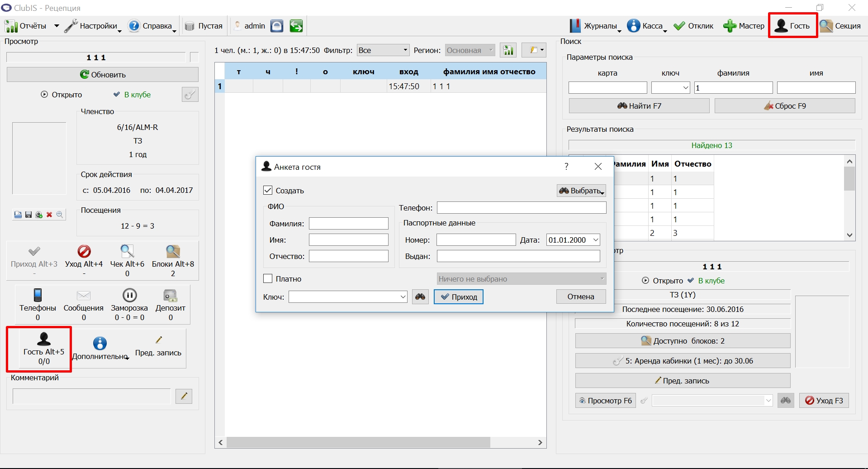
Task: Open the Настройки menu
Action: tap(93, 26)
